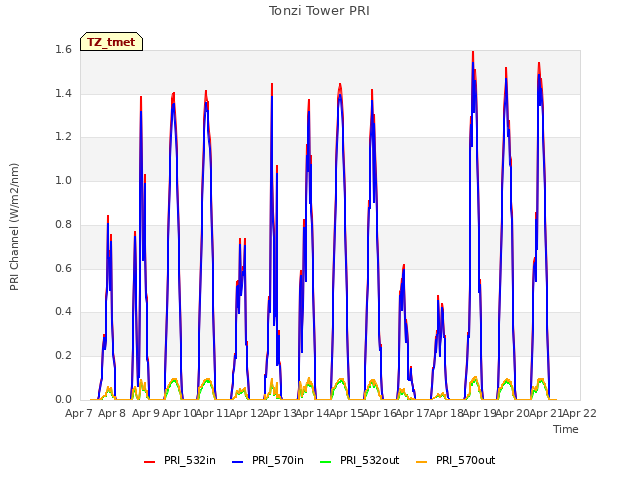Click the orange PRI_570out legend swatch

(421, 461)
